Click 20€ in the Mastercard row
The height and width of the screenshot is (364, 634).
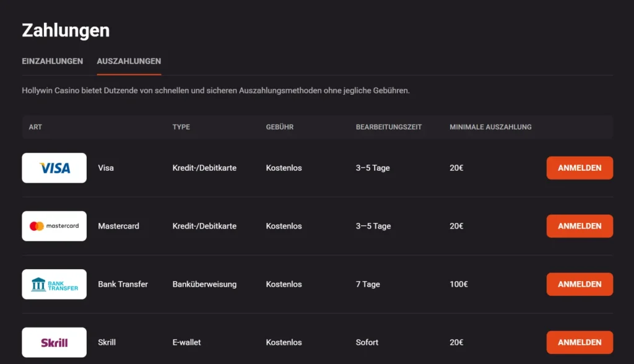coord(456,226)
